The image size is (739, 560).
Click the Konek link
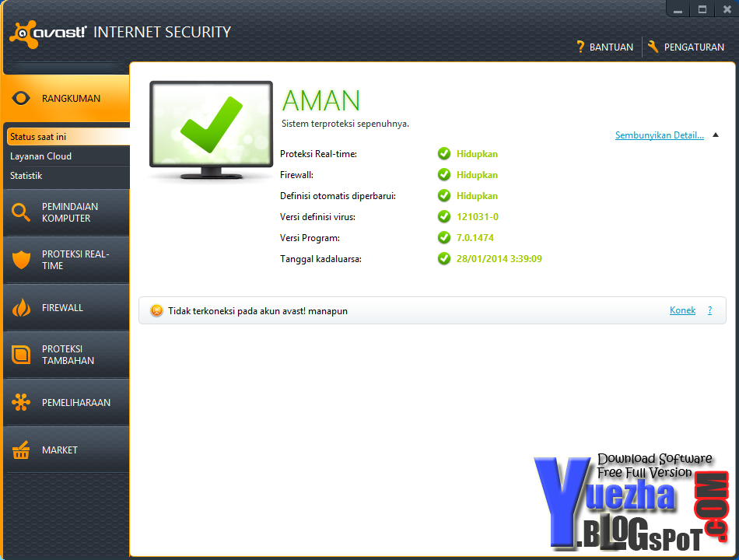(682, 310)
